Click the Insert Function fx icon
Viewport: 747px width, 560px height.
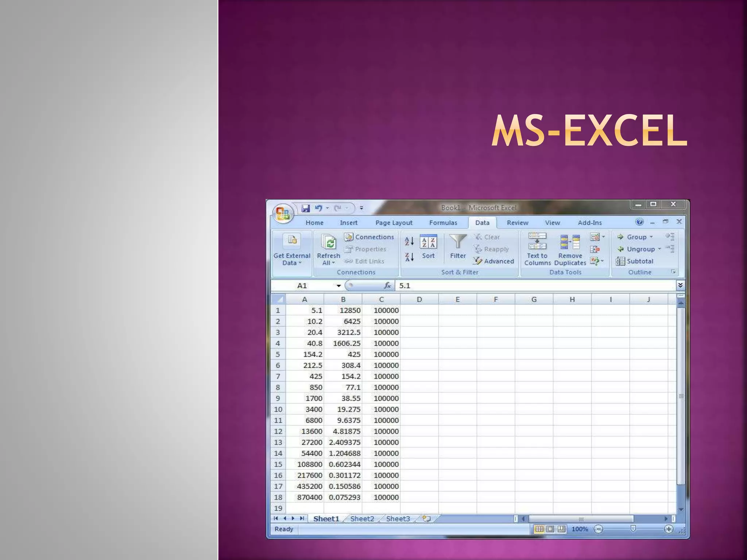click(387, 286)
